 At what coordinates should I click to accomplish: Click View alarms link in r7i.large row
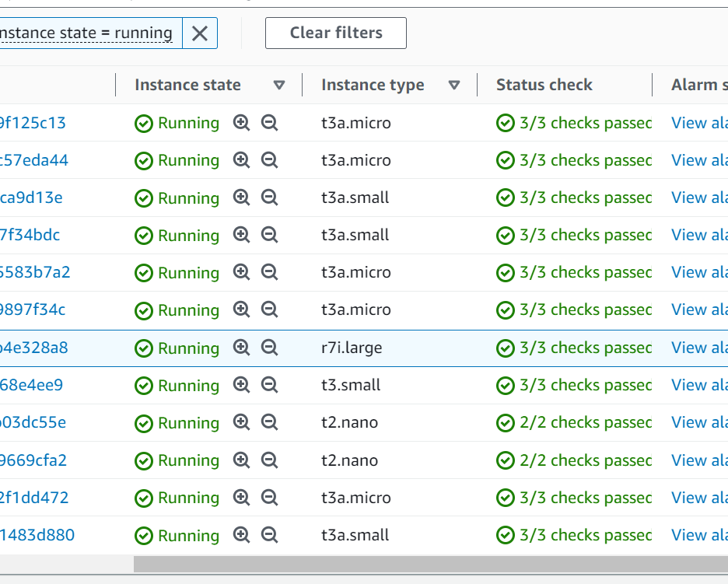(698, 348)
